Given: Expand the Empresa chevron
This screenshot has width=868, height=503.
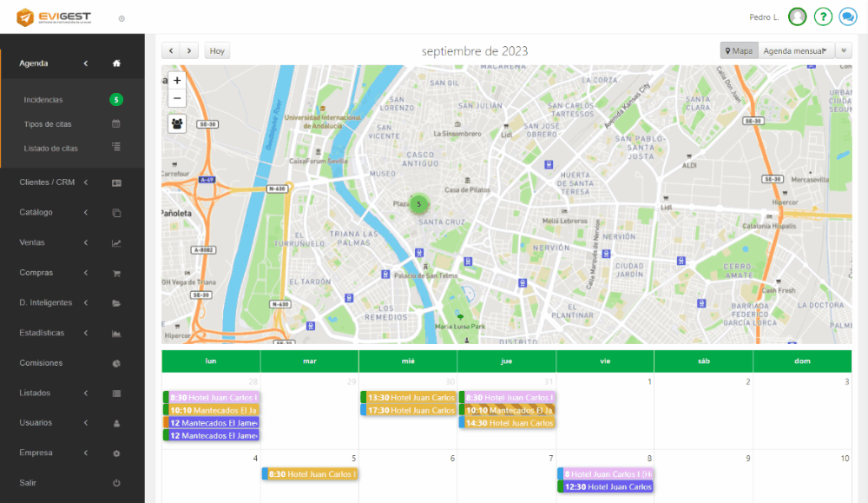Looking at the screenshot, I should [x=86, y=453].
